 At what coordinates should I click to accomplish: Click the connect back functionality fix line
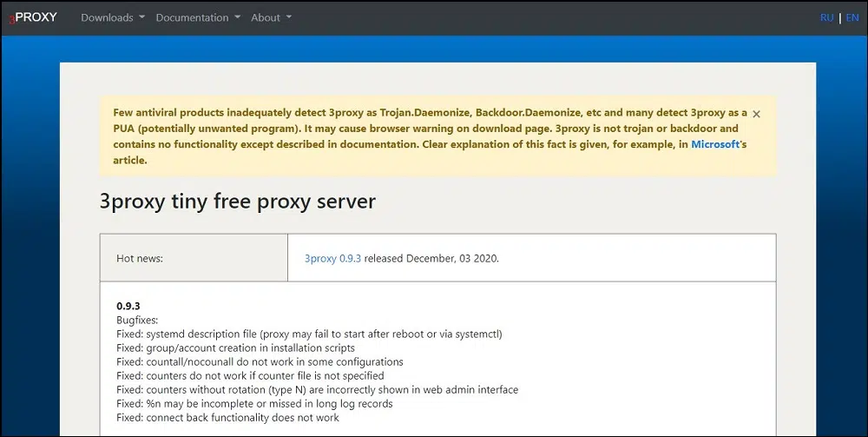click(227, 417)
